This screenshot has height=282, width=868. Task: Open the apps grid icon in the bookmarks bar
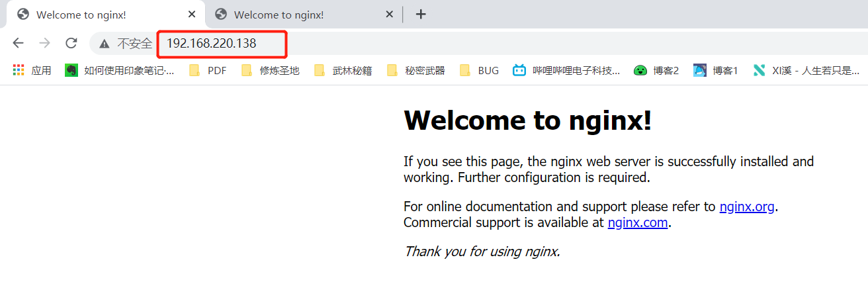click(x=19, y=70)
